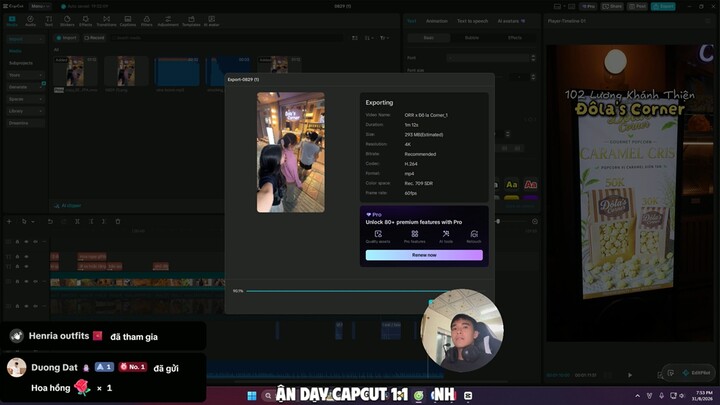Click the Share button in the title bar
This screenshot has height=405, width=720.
coord(612,6)
